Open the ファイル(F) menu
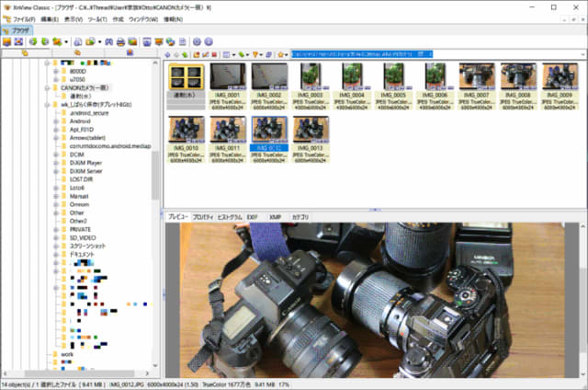 coord(24,18)
